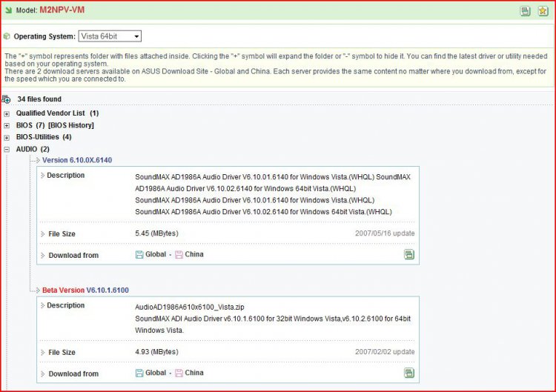The width and height of the screenshot is (556, 392).
Task: Open the Operating System dropdown
Action: (110, 36)
